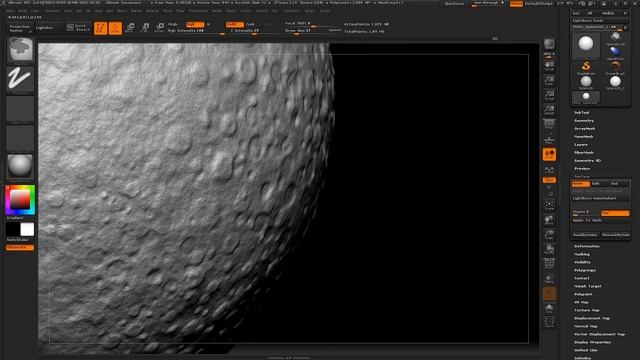Select the Move transform icon in top shelf

pyautogui.click(x=130, y=27)
